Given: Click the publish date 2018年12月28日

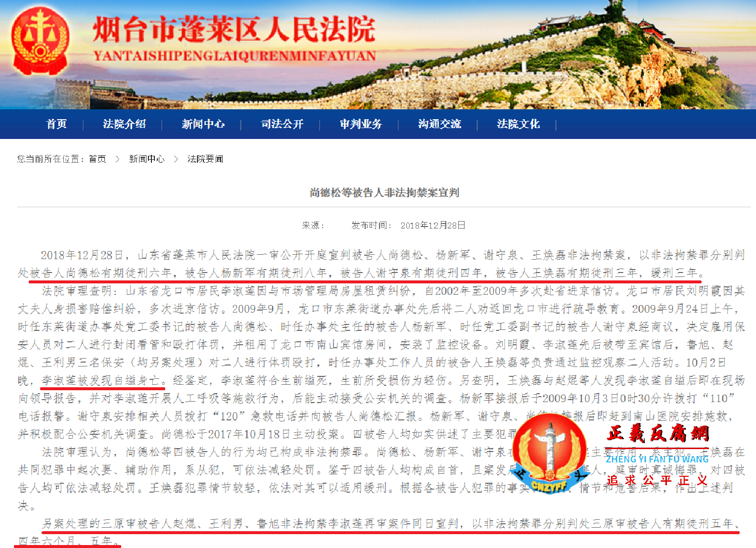Looking at the screenshot, I should pyautogui.click(x=433, y=225).
